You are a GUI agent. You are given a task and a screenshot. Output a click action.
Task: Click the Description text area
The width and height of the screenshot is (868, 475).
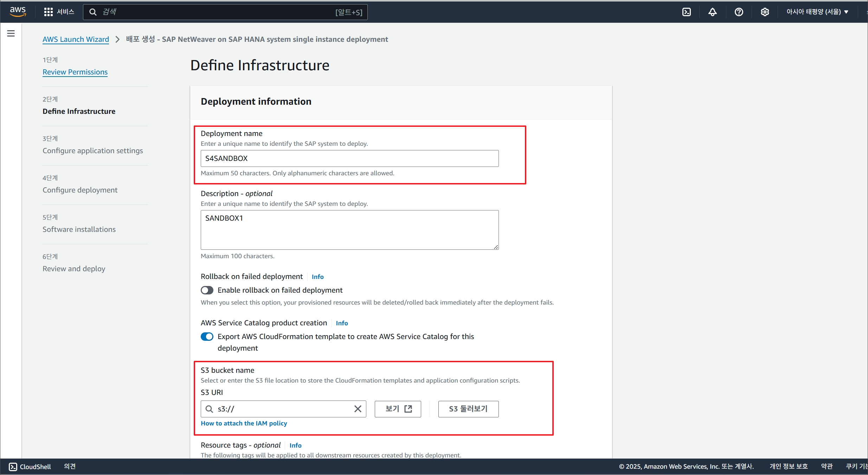click(x=349, y=230)
